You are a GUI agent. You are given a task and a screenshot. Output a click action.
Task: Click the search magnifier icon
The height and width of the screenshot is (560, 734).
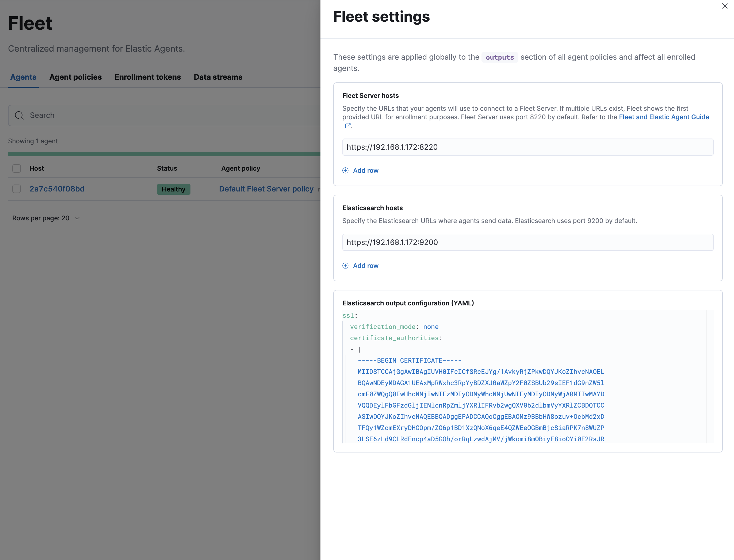click(19, 115)
